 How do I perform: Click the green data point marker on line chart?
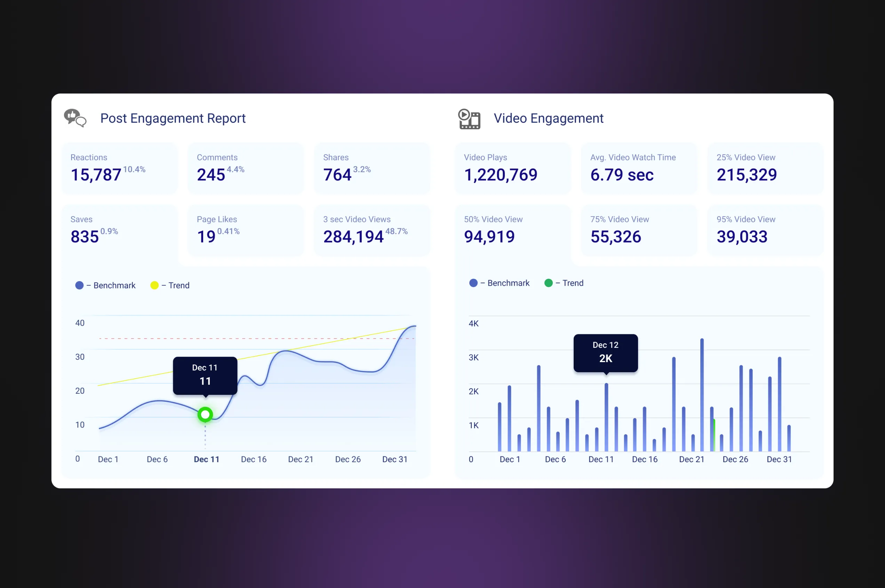pos(205,414)
